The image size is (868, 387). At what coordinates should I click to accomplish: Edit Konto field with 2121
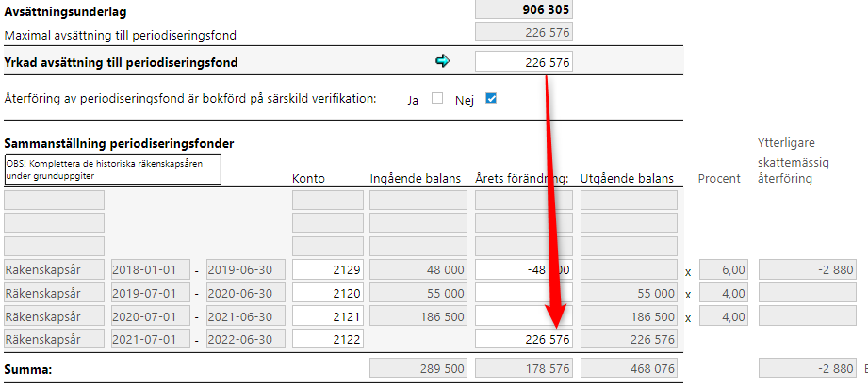point(328,316)
